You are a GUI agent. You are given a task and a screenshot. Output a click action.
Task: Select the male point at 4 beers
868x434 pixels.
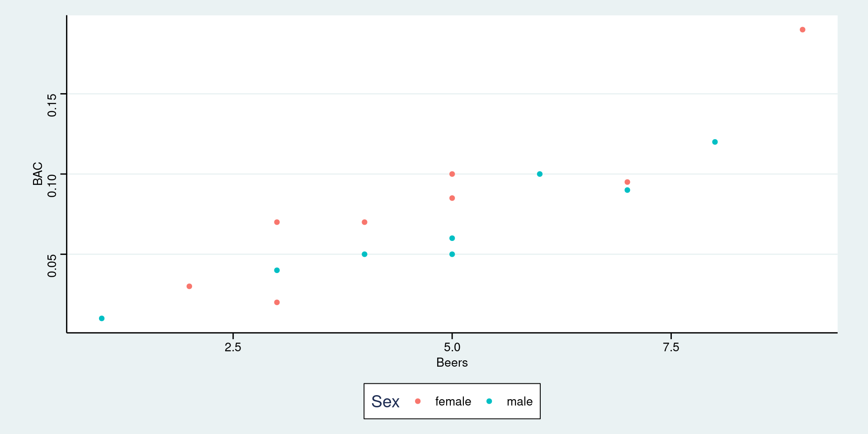(364, 254)
